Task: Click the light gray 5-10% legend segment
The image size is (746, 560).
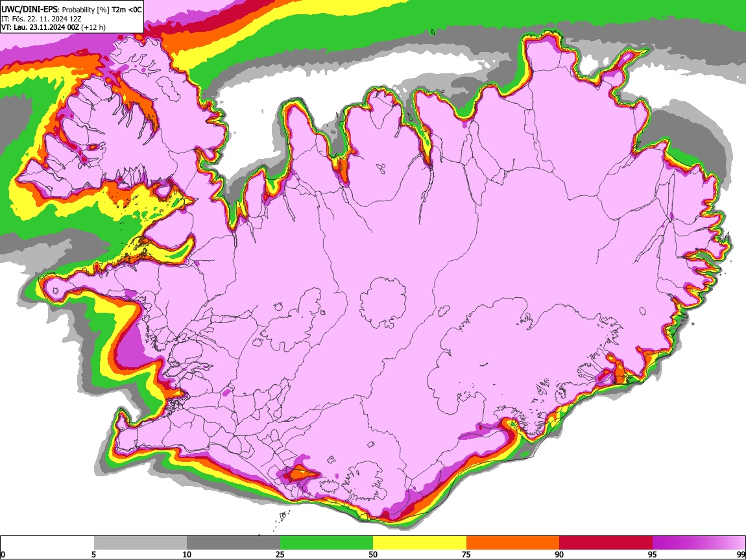Action: tap(140, 543)
